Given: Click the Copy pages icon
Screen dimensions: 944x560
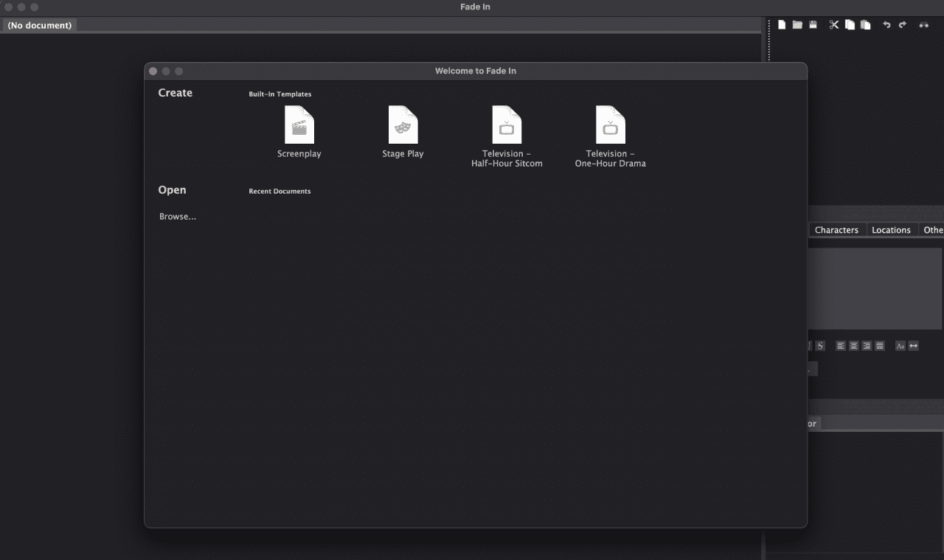Looking at the screenshot, I should click(850, 24).
